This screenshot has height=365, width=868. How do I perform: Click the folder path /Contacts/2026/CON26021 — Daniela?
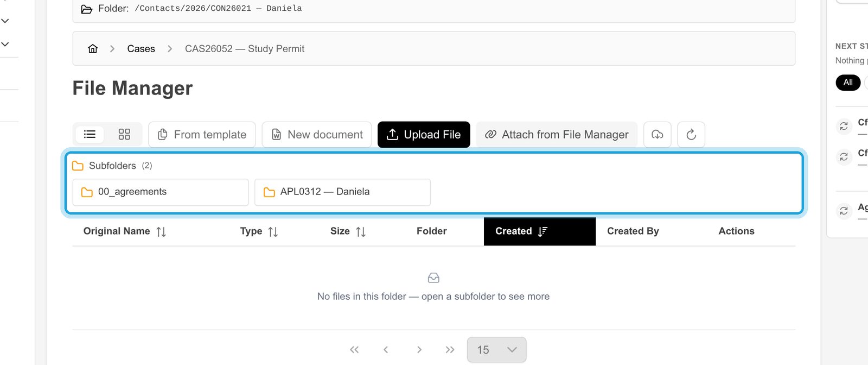click(218, 9)
